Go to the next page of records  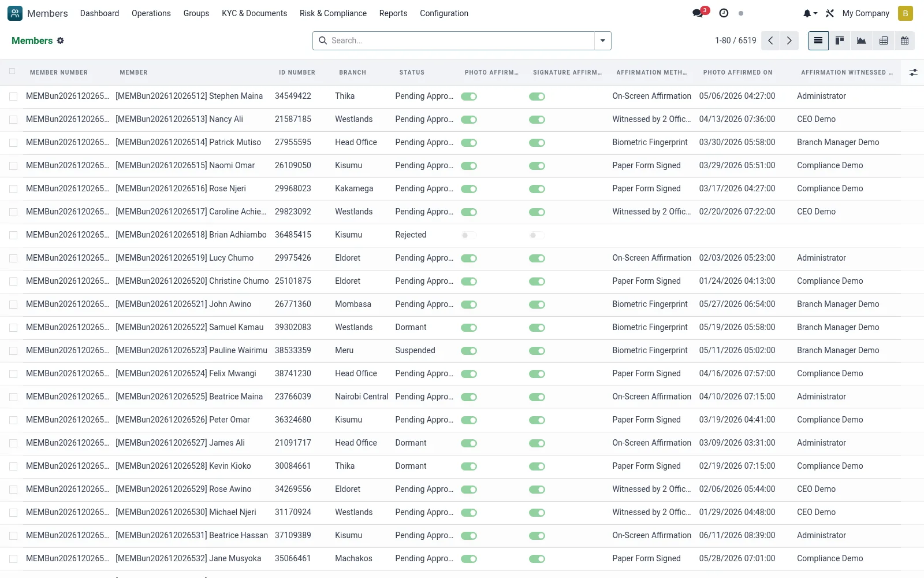[x=789, y=40]
